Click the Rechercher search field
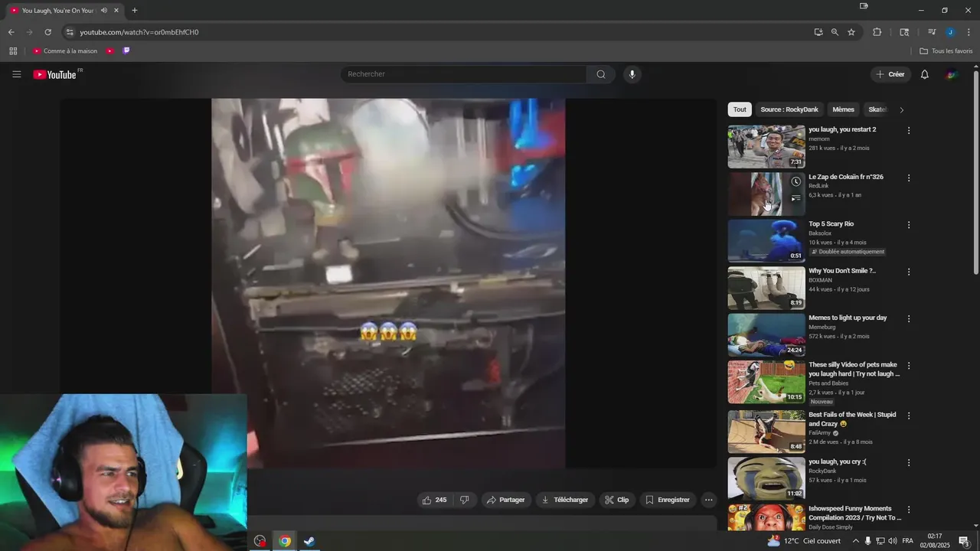 (x=463, y=74)
